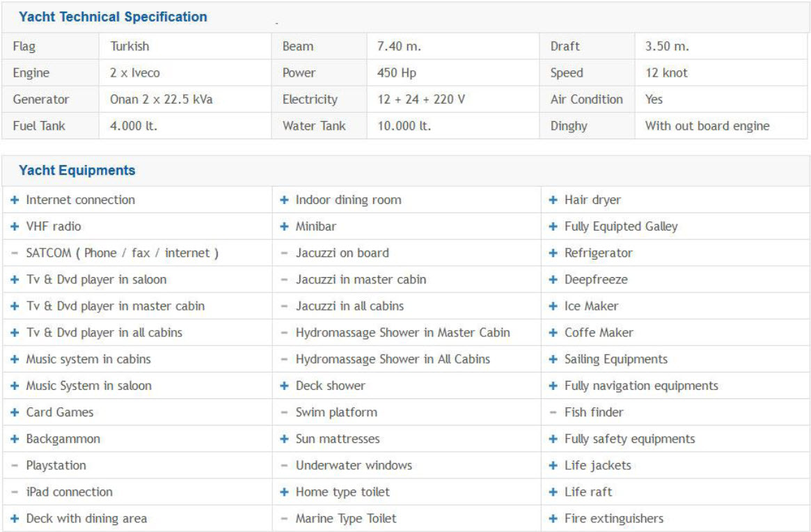Click the minus icon next to Playstation
The image size is (811, 532).
point(15,465)
